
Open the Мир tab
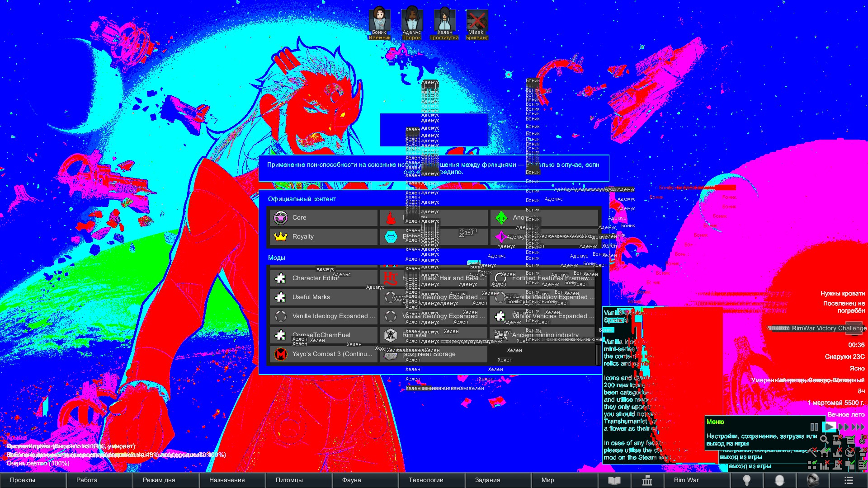click(565, 480)
